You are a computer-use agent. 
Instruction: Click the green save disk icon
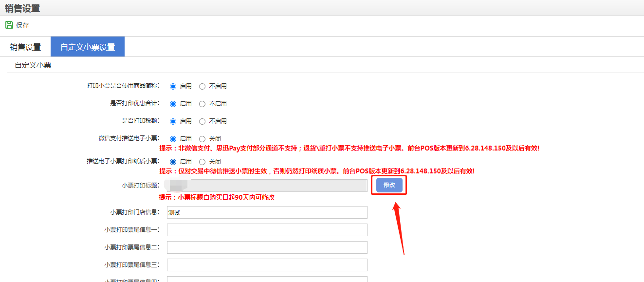click(9, 25)
